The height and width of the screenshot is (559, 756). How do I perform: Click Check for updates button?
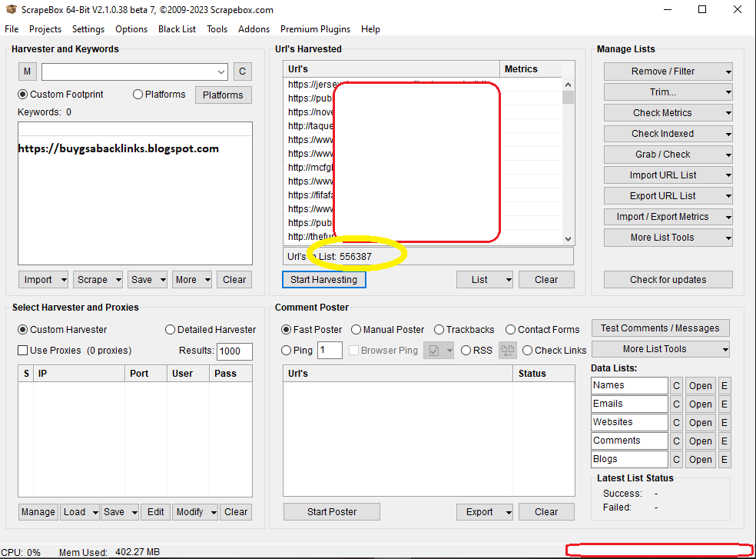point(668,280)
